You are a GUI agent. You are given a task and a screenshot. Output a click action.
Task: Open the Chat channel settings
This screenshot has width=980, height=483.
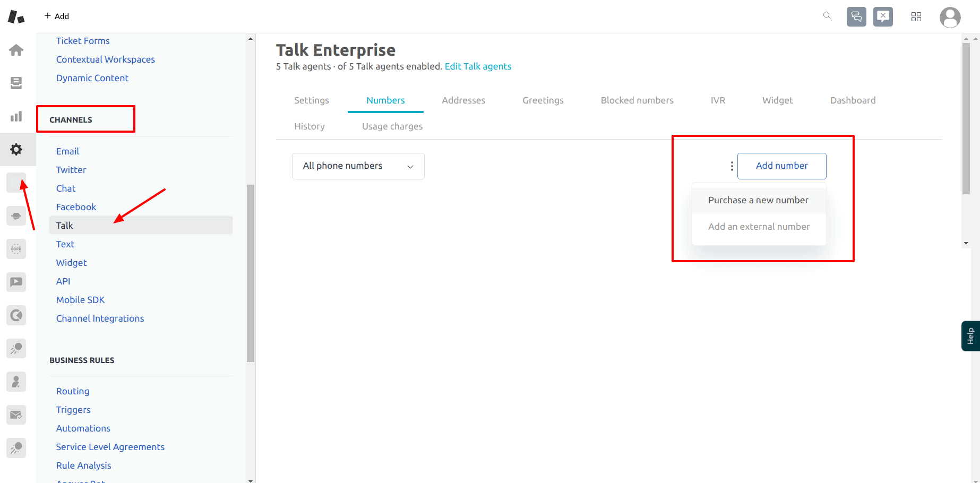click(66, 188)
